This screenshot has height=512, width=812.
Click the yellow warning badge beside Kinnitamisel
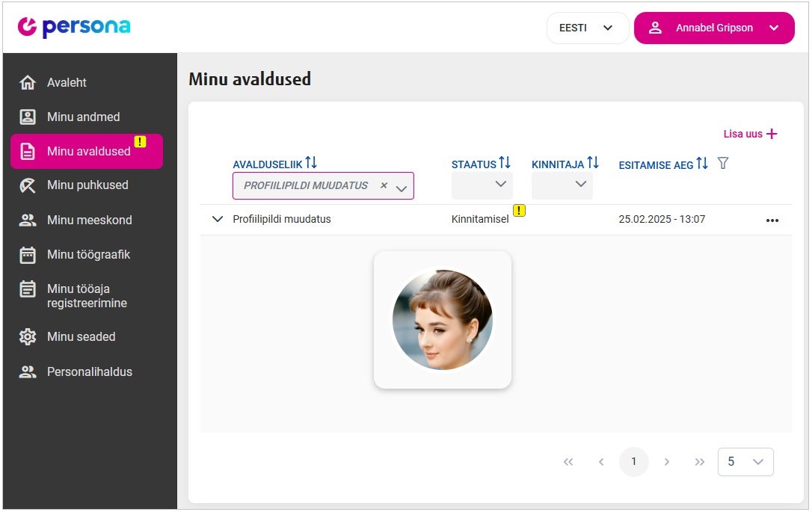519,211
